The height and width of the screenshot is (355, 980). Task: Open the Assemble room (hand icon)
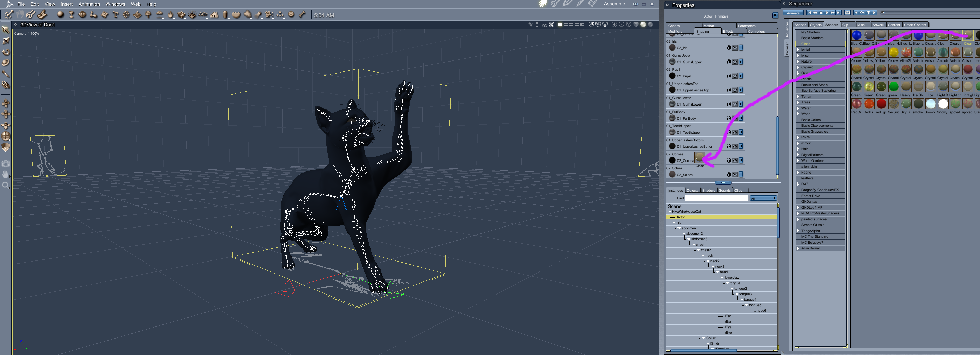pyautogui.click(x=543, y=4)
